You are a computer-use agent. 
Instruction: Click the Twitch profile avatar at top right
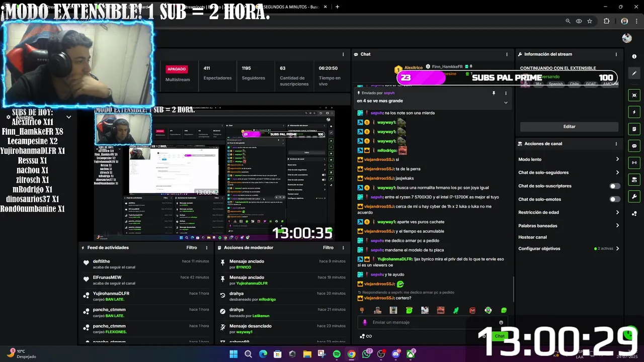(x=627, y=38)
